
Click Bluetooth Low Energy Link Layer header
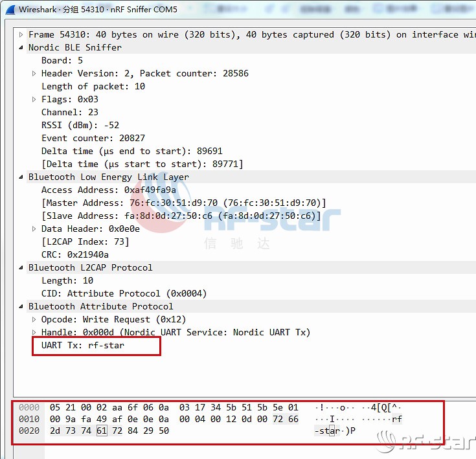point(109,177)
